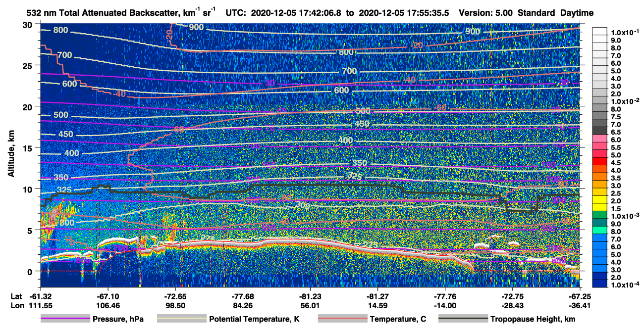Click the Altitude, km axis title
Image resolution: width=644 pixels, height=330 pixels.
pos(10,155)
